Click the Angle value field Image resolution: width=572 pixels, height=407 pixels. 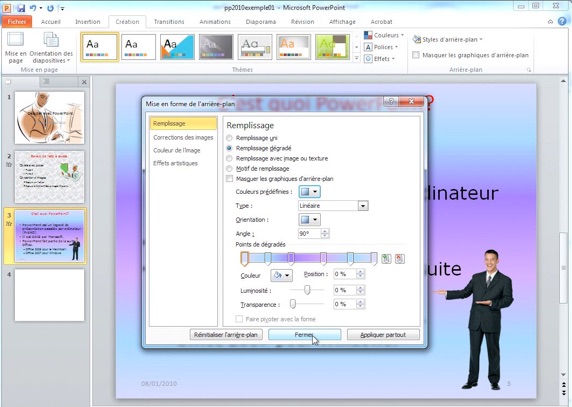pyautogui.click(x=309, y=233)
